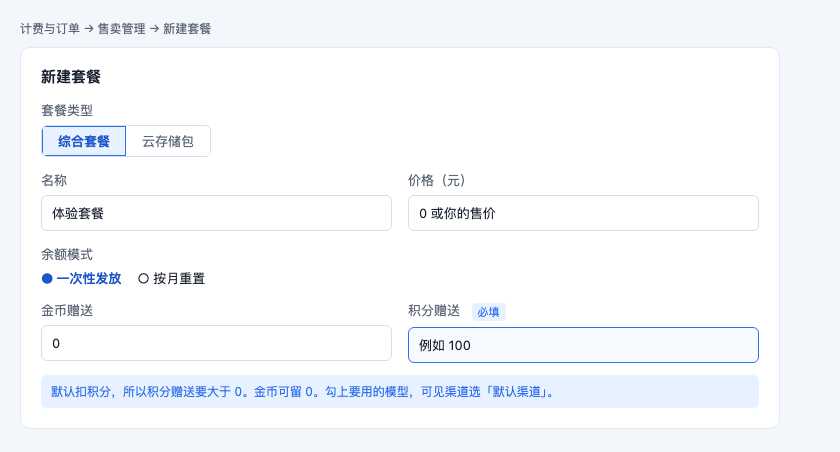The width and height of the screenshot is (840, 452).
Task: Click the blue hint text starting 默认扣积分
Action: coord(303,392)
